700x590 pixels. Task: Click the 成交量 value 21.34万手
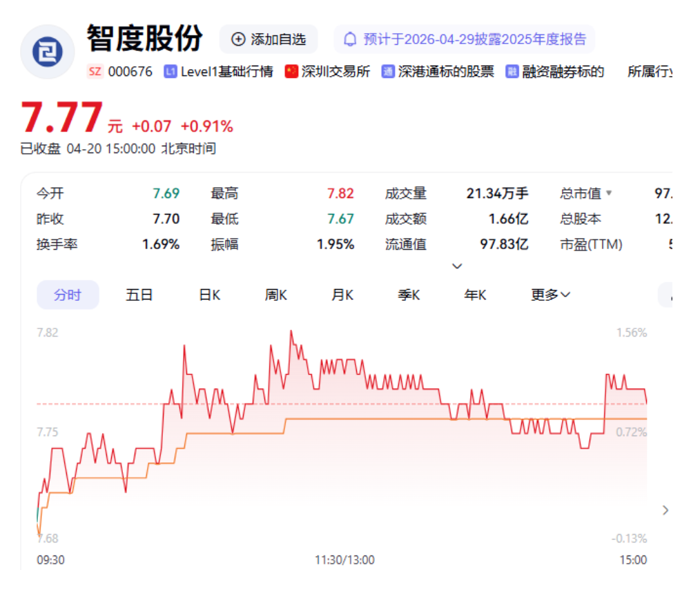pyautogui.click(x=497, y=193)
